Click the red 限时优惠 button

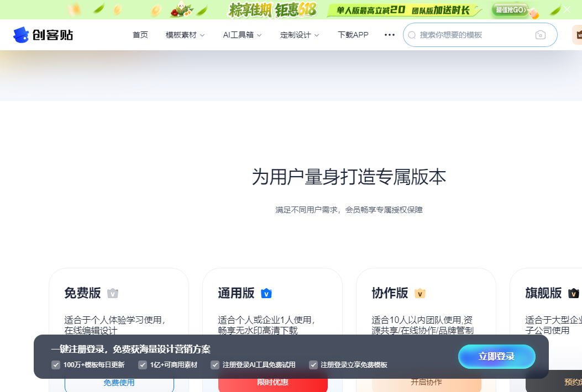(x=273, y=382)
